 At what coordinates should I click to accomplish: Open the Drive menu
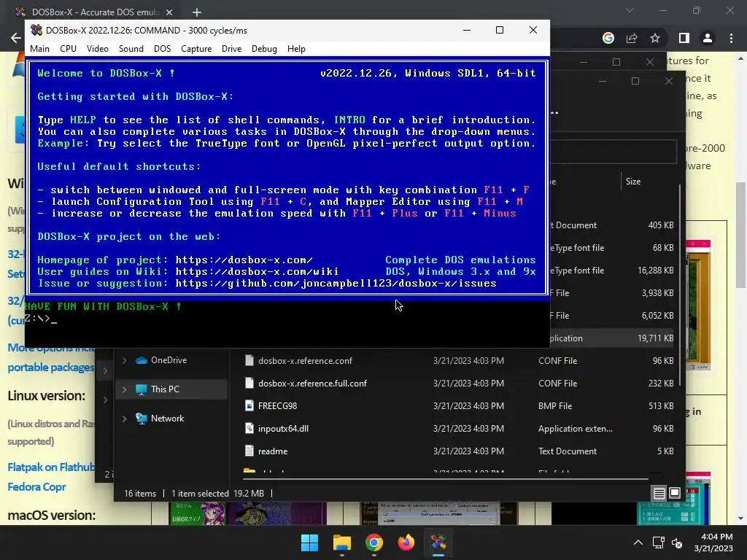tap(231, 49)
